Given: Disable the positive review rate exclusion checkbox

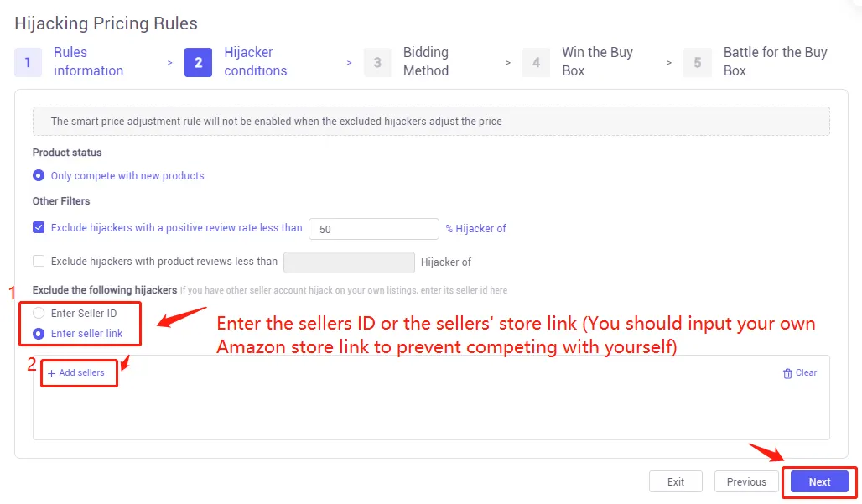Looking at the screenshot, I should (38, 227).
